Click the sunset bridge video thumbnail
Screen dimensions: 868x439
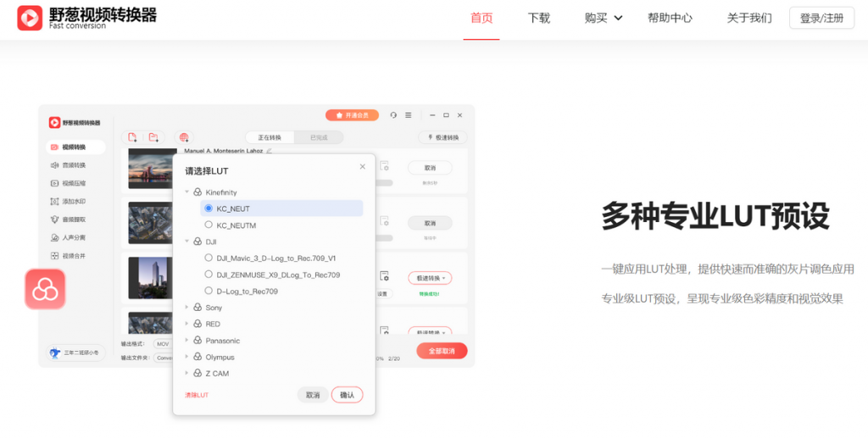pyautogui.click(x=153, y=169)
